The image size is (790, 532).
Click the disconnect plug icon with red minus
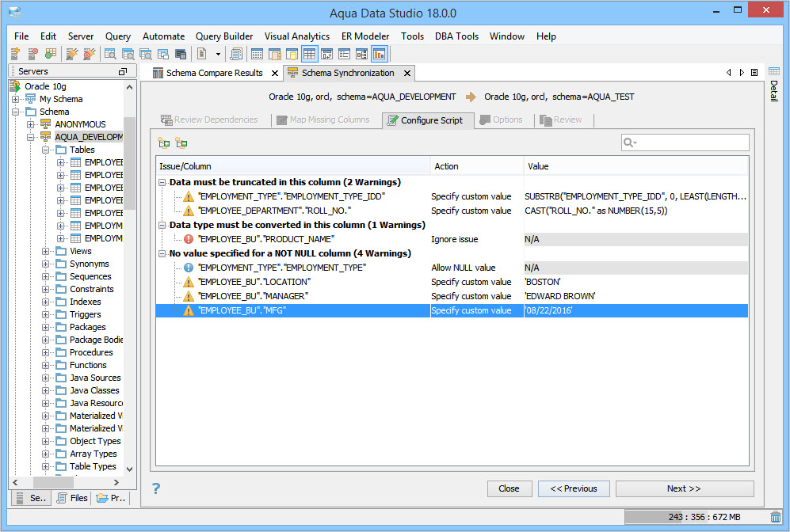tap(90, 54)
